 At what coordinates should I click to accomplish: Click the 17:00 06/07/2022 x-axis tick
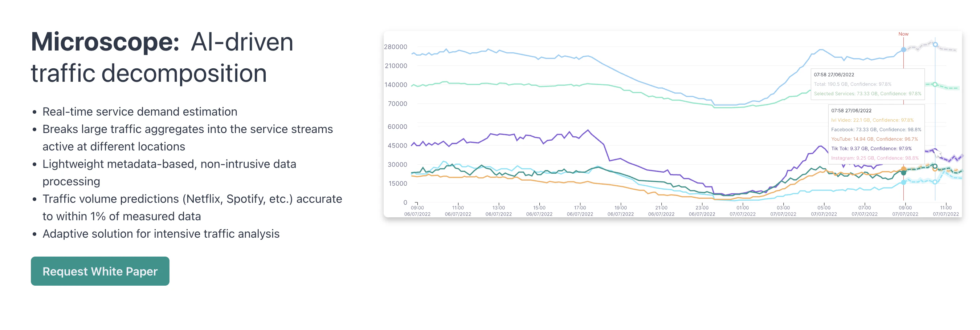coord(580,211)
